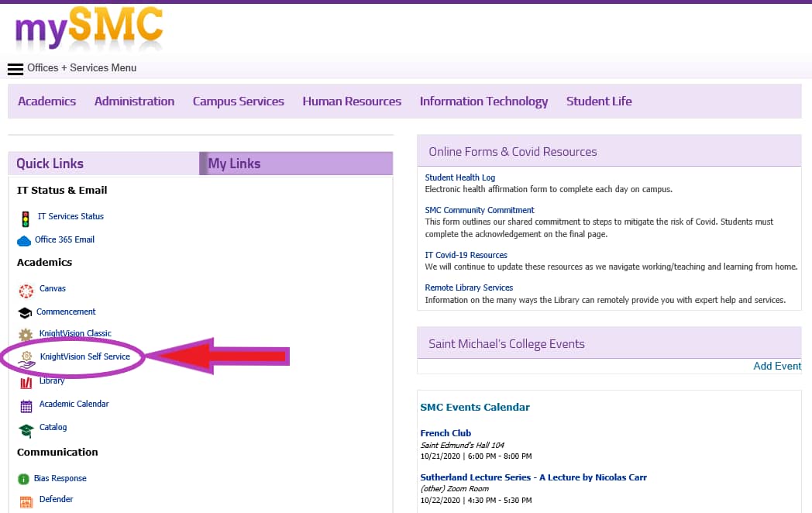Click the graduation cap Commencement icon

coord(25,313)
